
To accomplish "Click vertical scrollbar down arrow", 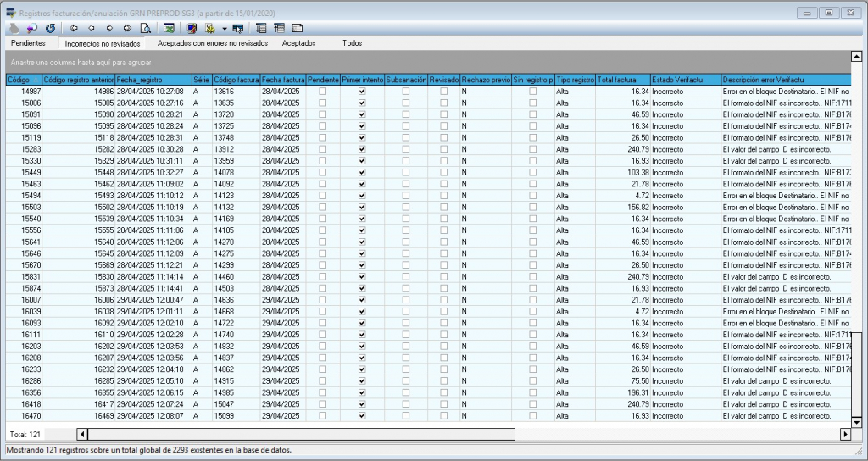I will [856, 422].
